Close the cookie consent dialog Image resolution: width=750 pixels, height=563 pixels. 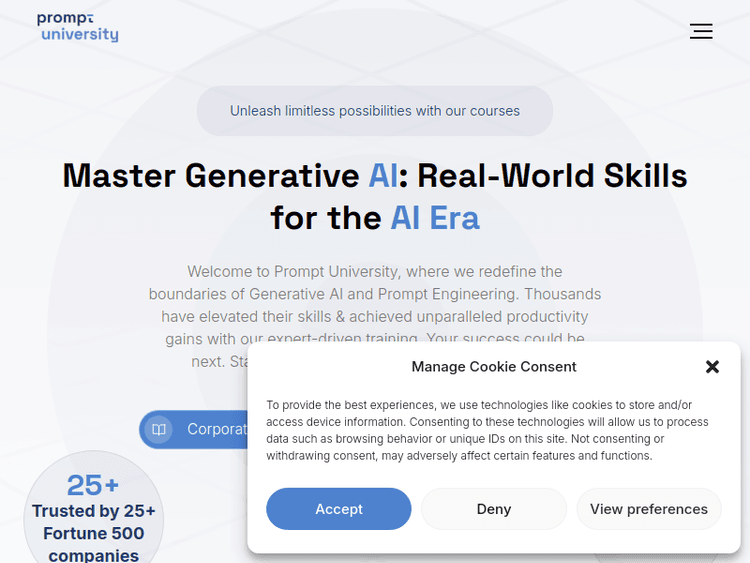pos(712,367)
